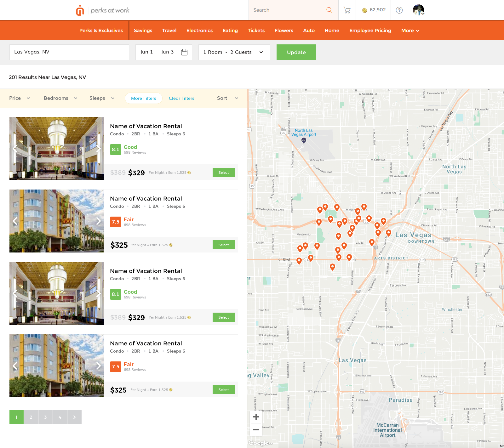The width and height of the screenshot is (504, 448).
Task: Expand the Bedrooms filter dropdown
Action: coord(60,98)
